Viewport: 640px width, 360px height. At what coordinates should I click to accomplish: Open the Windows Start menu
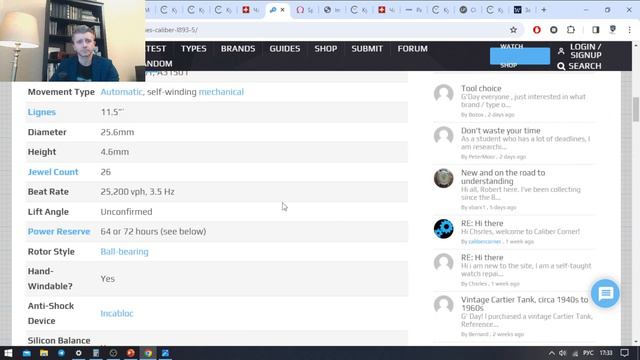tap(8, 353)
